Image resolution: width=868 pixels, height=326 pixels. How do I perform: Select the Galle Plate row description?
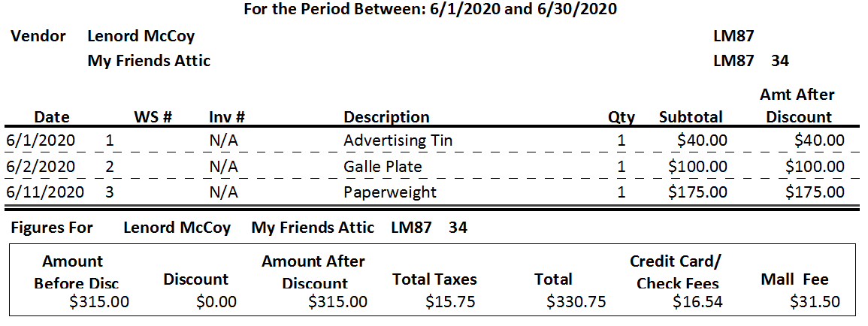click(383, 167)
